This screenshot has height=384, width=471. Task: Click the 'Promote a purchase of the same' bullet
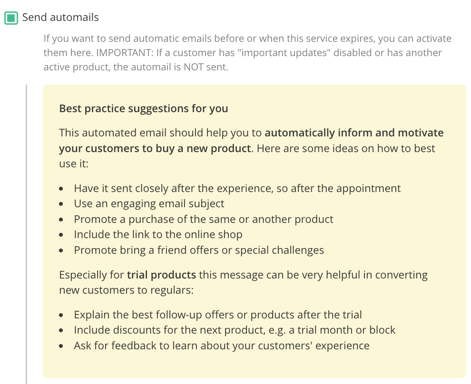203,219
